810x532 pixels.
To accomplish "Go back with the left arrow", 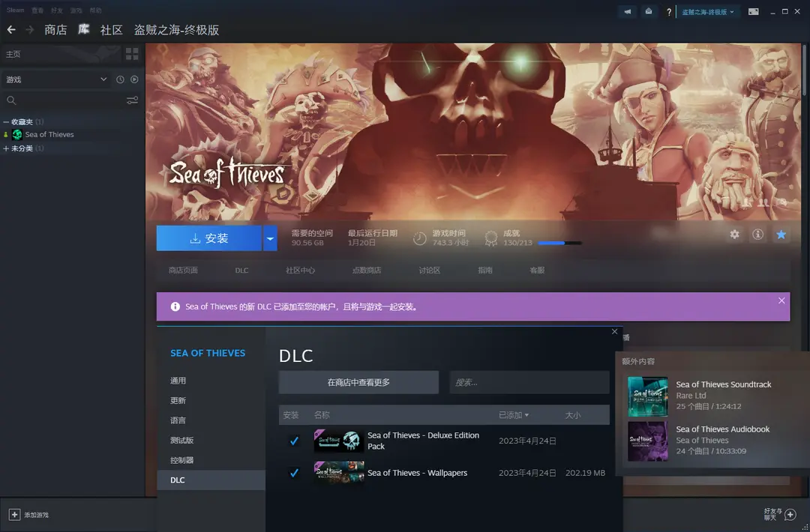I will (x=11, y=30).
